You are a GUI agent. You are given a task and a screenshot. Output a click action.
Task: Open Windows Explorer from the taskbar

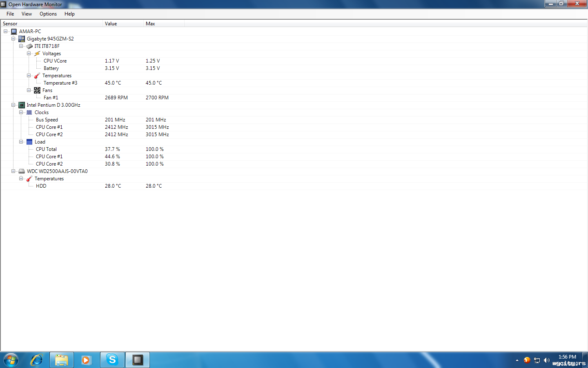(x=62, y=360)
